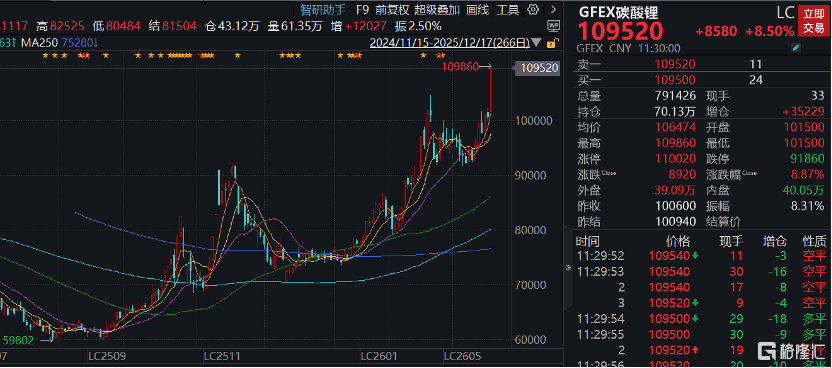
Task: Click the 109520 current price axis tag
Action: [x=539, y=68]
